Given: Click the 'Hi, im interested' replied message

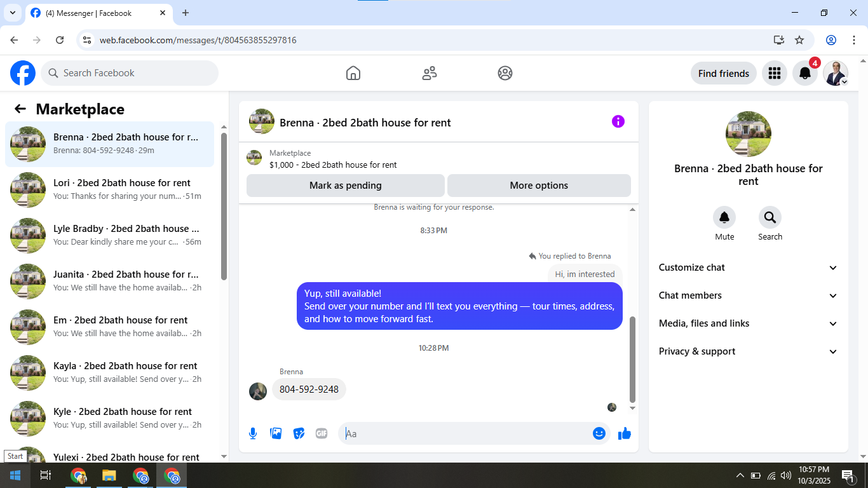Looking at the screenshot, I should coord(585,274).
